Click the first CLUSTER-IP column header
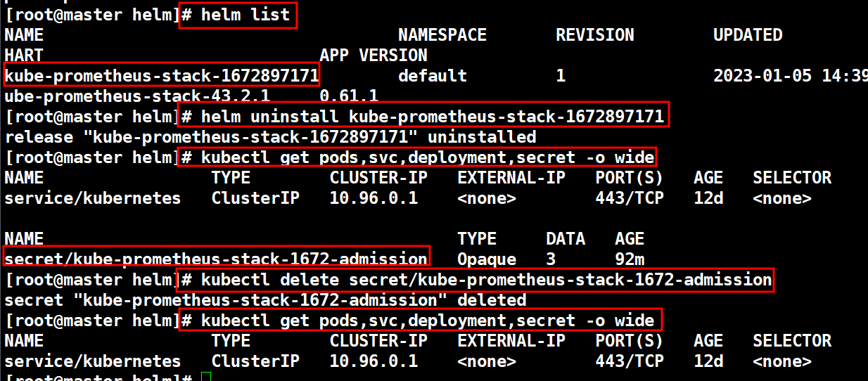The width and height of the screenshot is (868, 381). click(378, 178)
